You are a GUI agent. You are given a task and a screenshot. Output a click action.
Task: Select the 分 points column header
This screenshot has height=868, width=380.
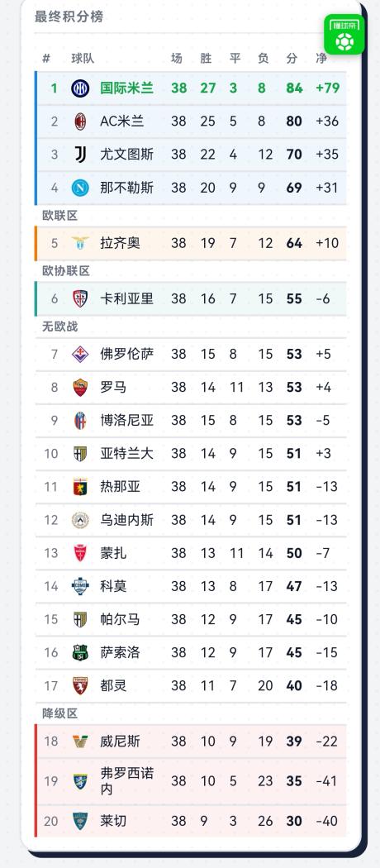292,58
